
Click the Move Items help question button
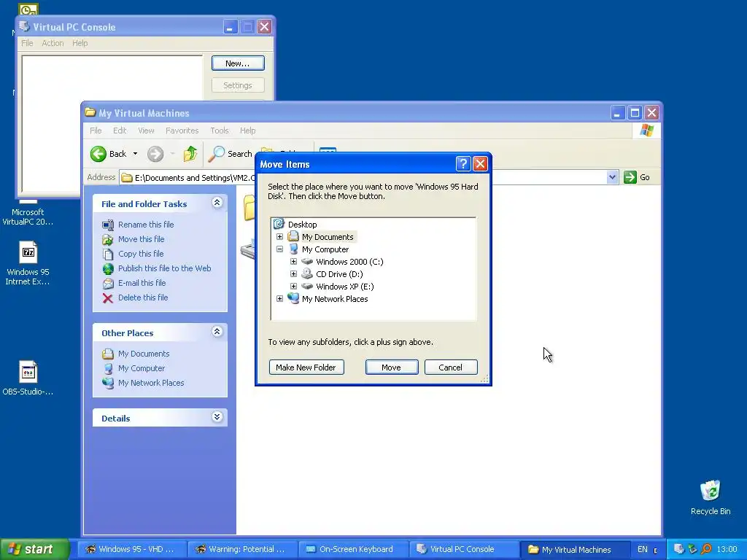[463, 164]
